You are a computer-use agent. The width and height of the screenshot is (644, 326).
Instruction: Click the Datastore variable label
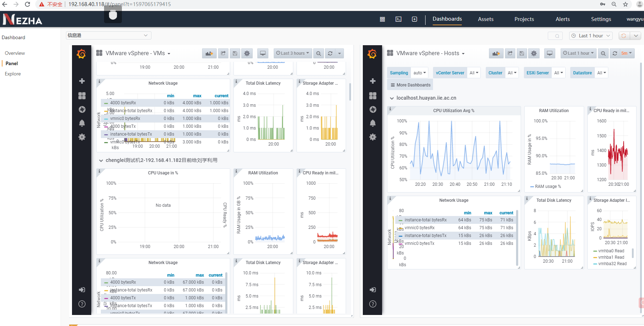point(582,73)
